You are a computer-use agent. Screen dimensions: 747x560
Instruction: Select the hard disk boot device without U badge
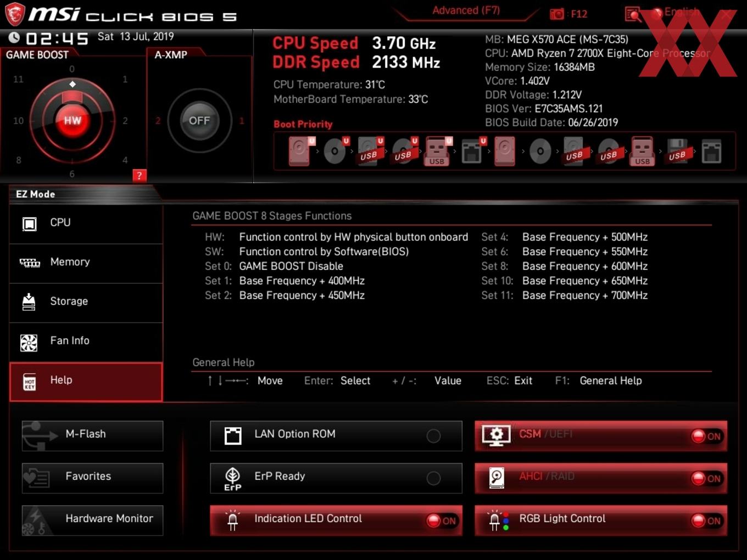pyautogui.click(x=505, y=151)
